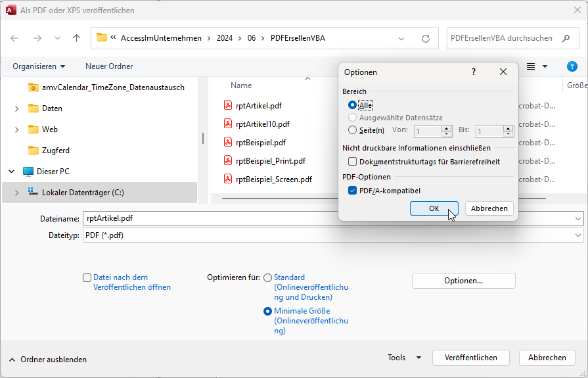Screen dimensions: 588x378
Task: Select Standard optimization radio button
Action: 267,278
